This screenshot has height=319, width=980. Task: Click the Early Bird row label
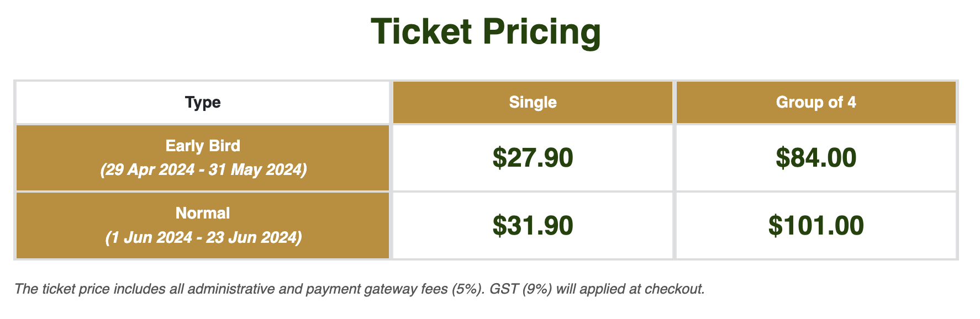click(x=203, y=146)
